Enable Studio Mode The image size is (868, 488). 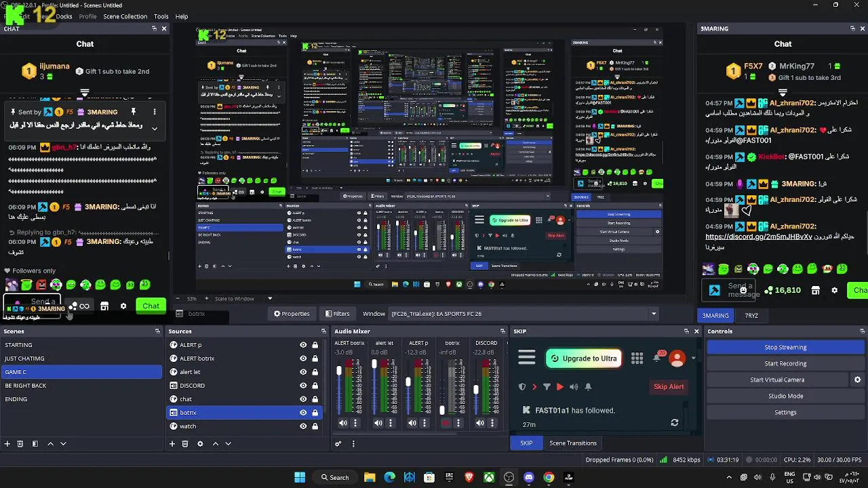pyautogui.click(x=785, y=396)
